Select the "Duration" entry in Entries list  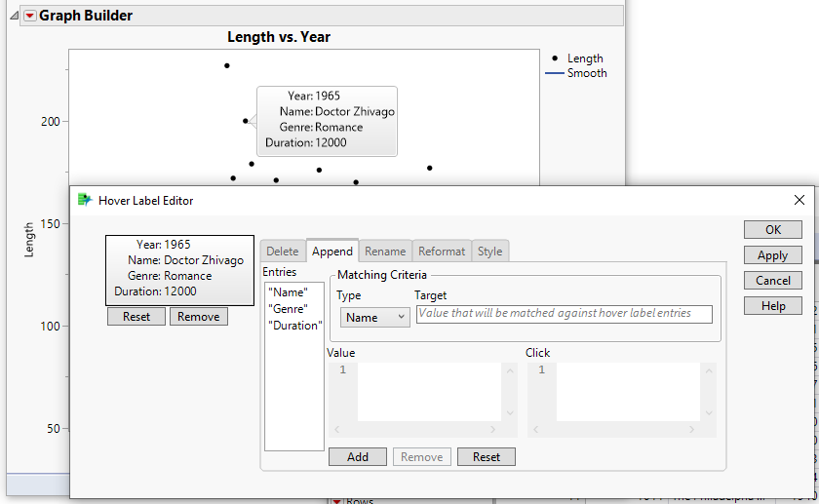pyautogui.click(x=295, y=326)
